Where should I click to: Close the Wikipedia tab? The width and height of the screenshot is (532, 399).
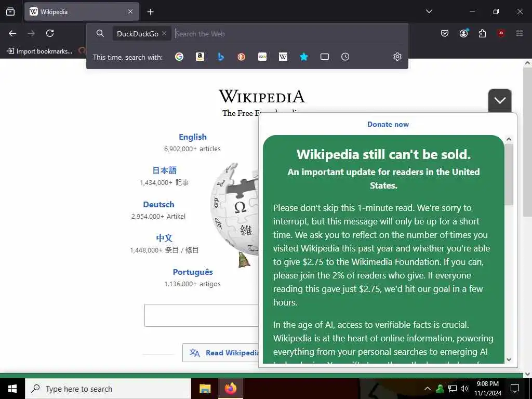coord(130,11)
